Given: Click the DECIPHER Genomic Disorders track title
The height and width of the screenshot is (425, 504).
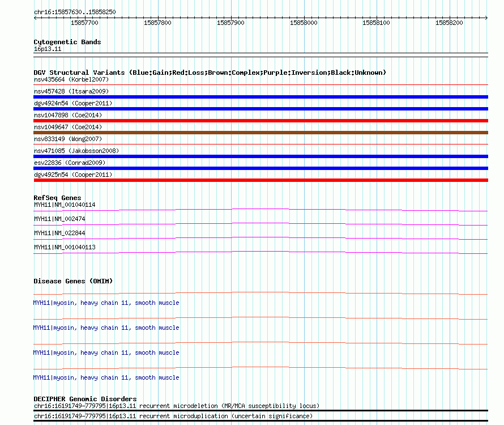Looking at the screenshot, I should (85, 399).
